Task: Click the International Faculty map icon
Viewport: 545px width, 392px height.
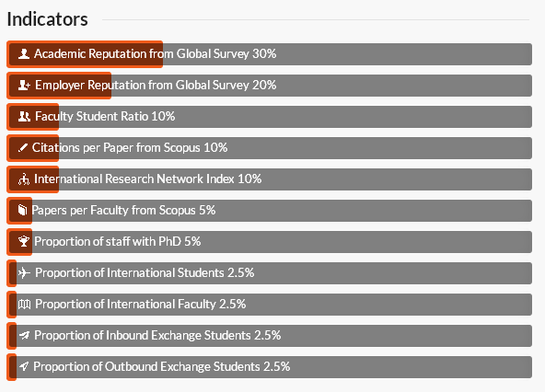Action: coord(24,305)
